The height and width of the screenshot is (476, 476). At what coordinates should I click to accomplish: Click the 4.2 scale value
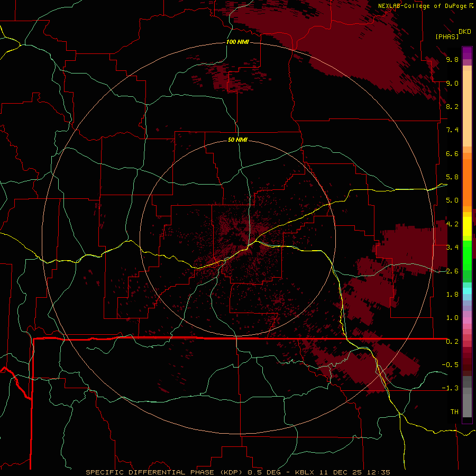[452, 224]
